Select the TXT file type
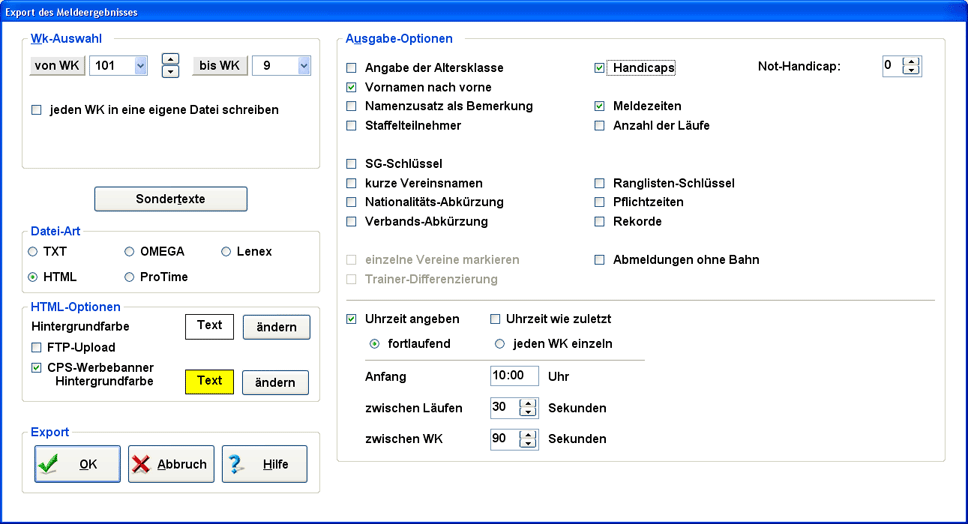 33,252
